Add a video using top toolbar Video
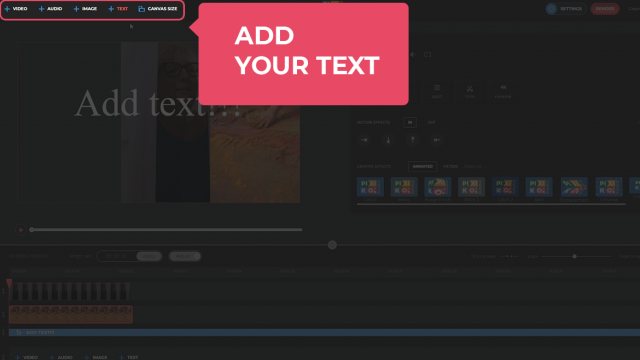The width and height of the screenshot is (640, 360). point(16,9)
